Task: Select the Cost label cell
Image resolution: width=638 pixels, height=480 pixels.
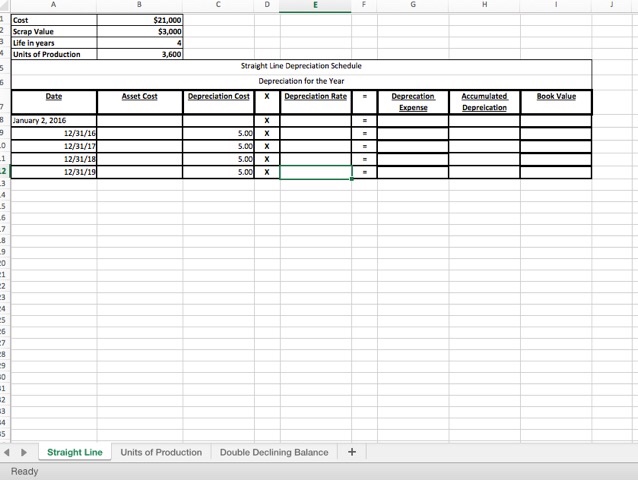Action: [x=54, y=20]
